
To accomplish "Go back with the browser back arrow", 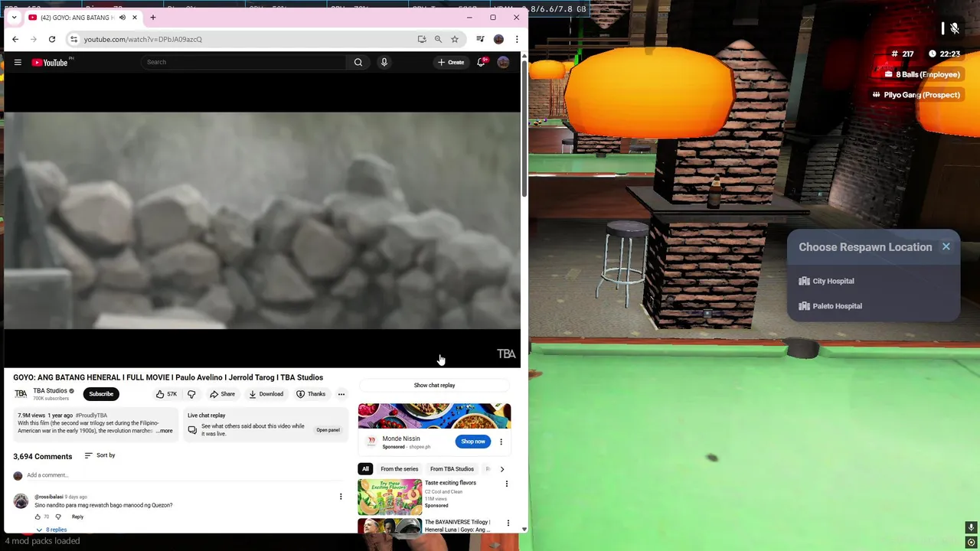I will pyautogui.click(x=15, y=39).
